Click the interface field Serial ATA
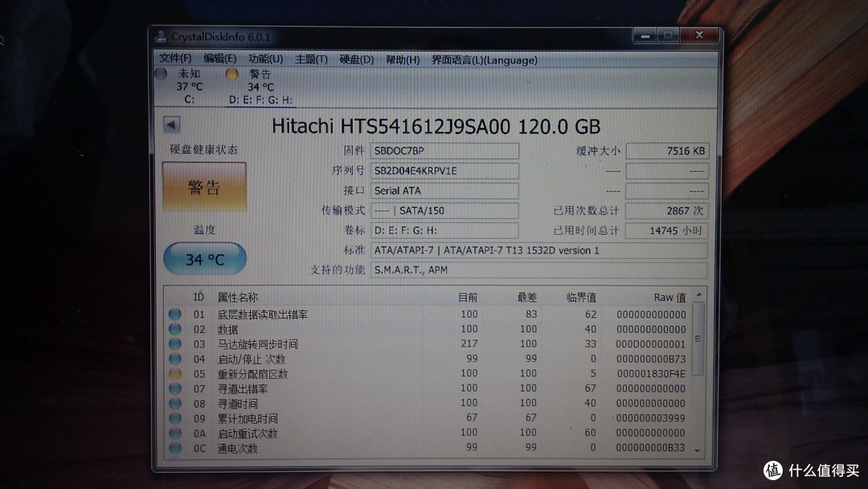This screenshot has height=489, width=868. coord(444,191)
